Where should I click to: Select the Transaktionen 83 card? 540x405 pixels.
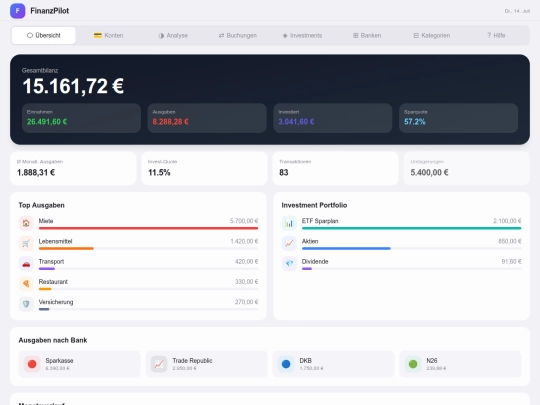coord(335,168)
